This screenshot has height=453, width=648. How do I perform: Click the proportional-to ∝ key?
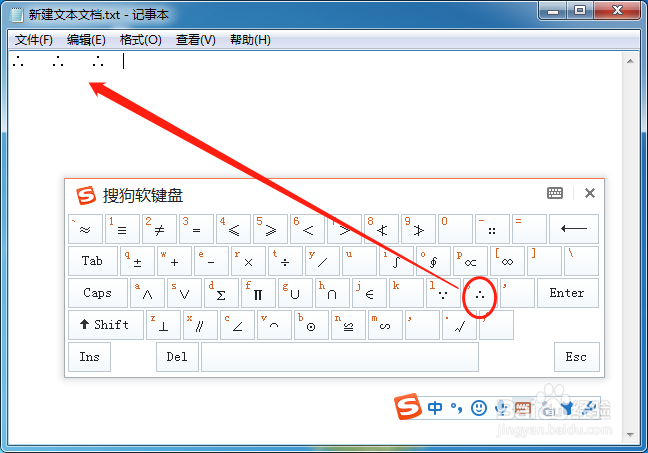pyautogui.click(x=470, y=261)
